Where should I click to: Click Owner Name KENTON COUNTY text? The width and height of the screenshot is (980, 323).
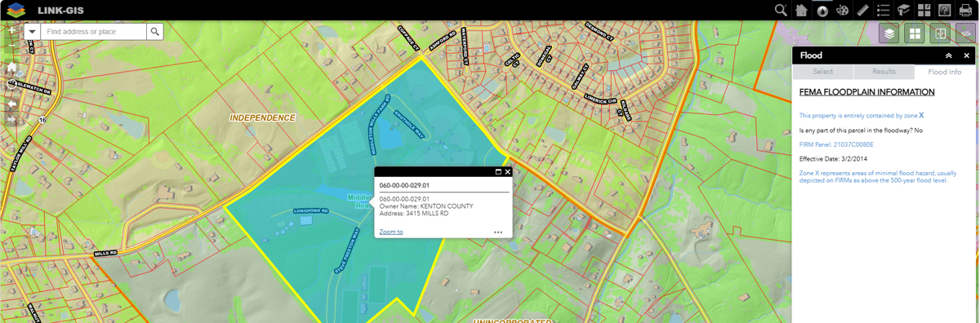426,206
